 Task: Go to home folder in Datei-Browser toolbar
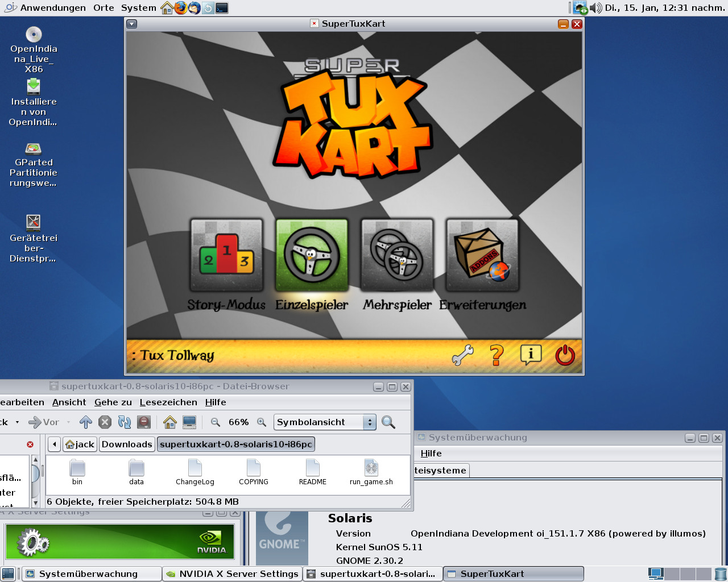tap(169, 422)
